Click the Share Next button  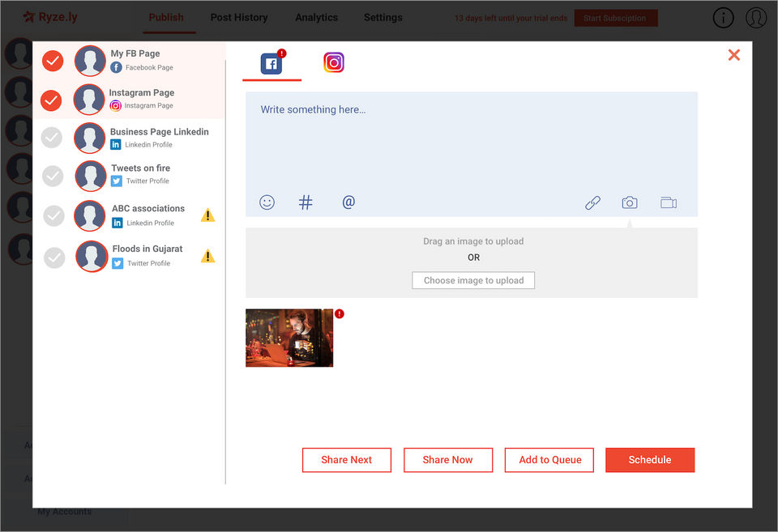coord(347,460)
